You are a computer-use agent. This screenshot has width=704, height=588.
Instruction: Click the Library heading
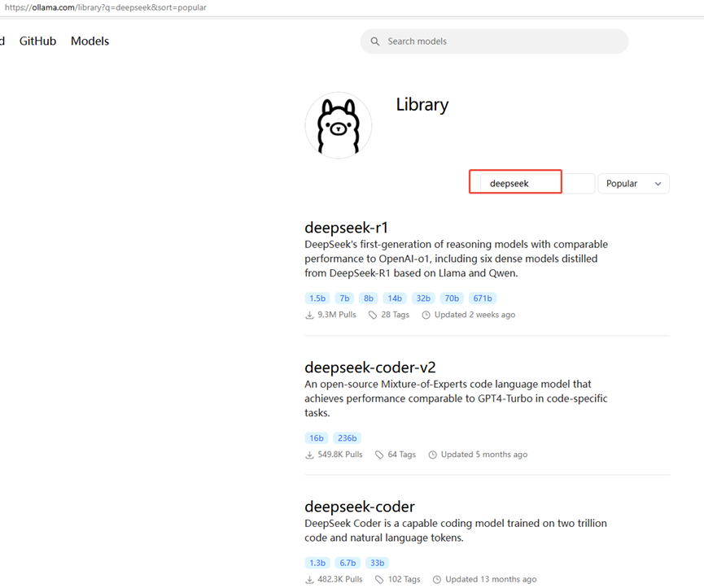tap(422, 104)
